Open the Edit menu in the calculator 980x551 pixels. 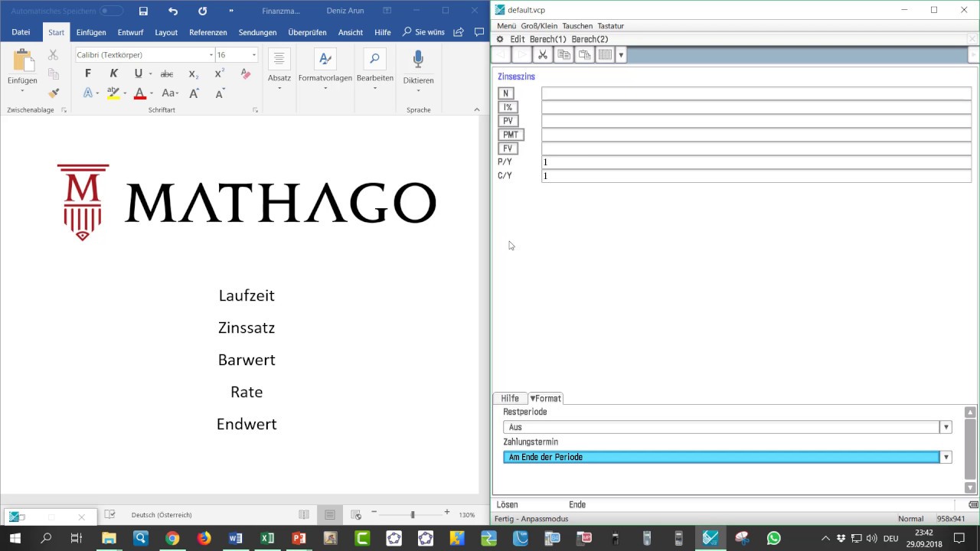click(x=518, y=39)
